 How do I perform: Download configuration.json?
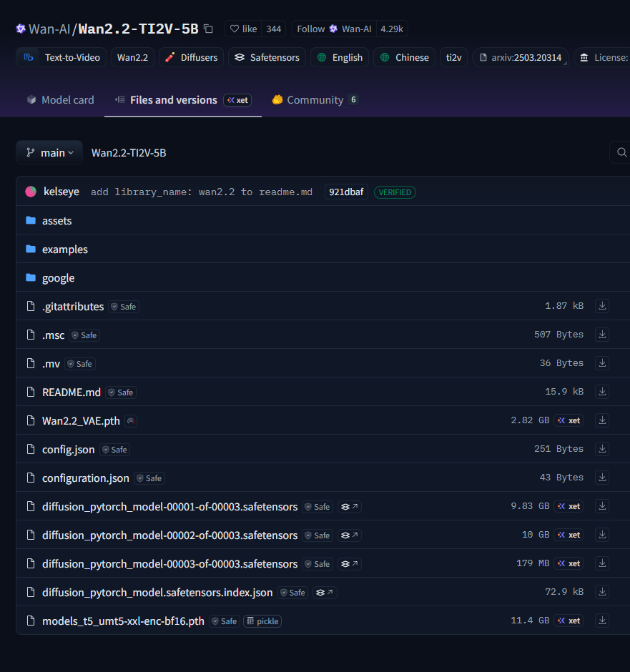click(602, 478)
